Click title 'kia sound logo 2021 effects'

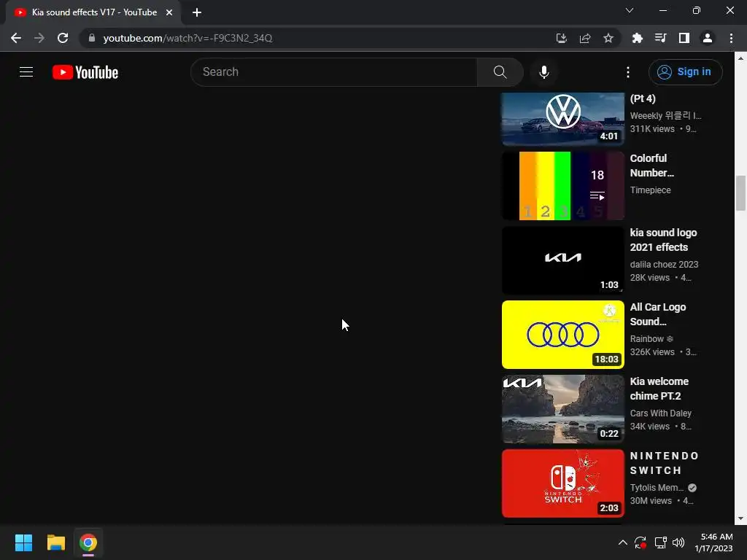(x=663, y=240)
